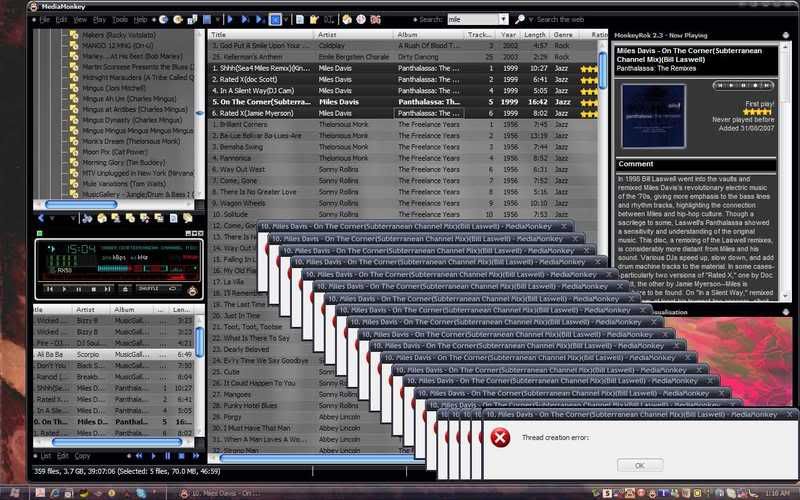Image resolution: width=800 pixels, height=500 pixels.
Task: Sort track list by Year column
Action: click(508, 35)
